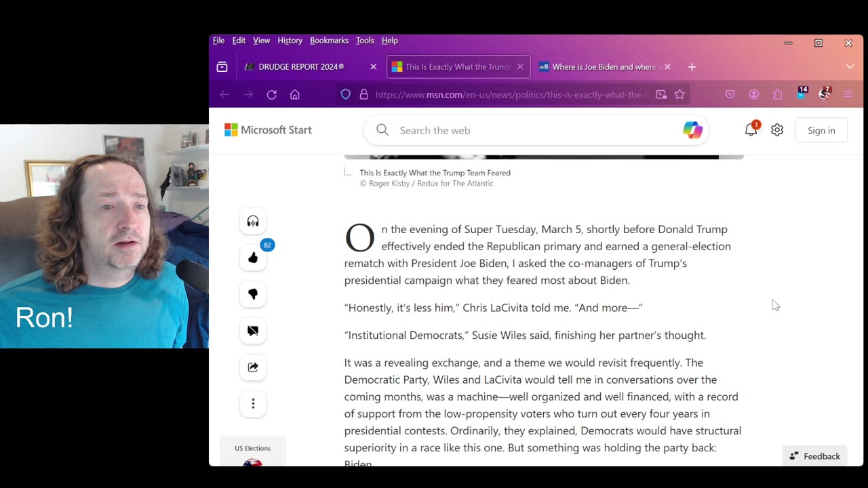
Task: Click the extension with badge 7
Action: pos(825,94)
